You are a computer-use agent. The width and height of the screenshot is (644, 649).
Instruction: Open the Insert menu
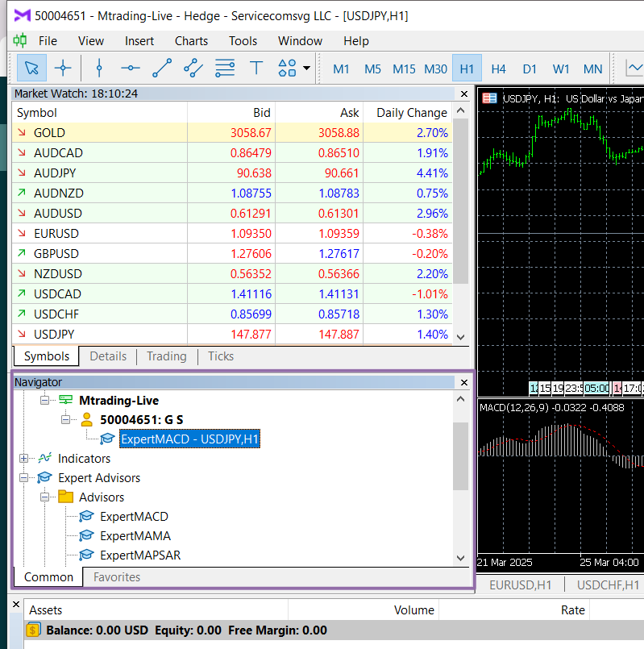[139, 41]
